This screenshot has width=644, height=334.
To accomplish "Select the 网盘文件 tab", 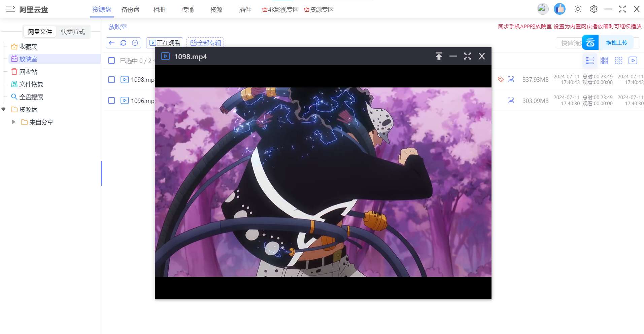I will (x=40, y=32).
